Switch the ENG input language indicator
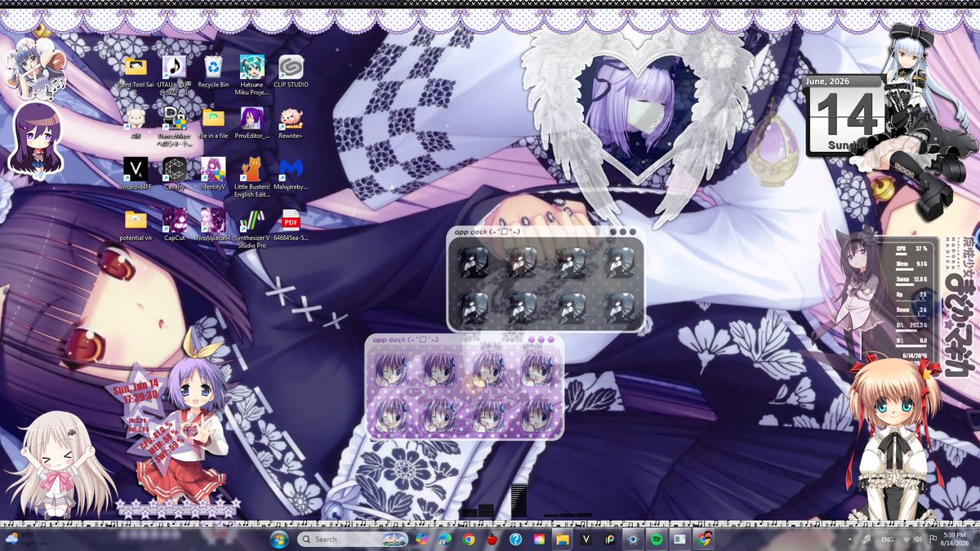This screenshot has width=980, height=551. (x=888, y=540)
